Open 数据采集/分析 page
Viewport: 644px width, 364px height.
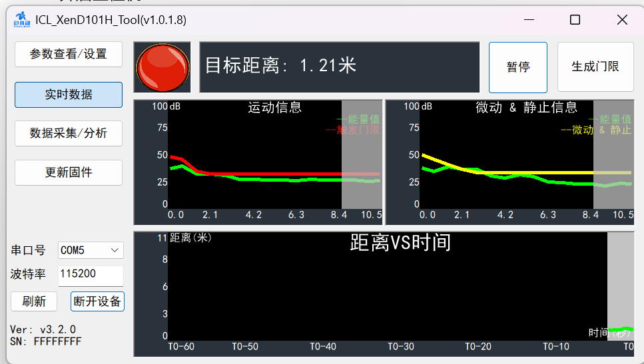(69, 133)
